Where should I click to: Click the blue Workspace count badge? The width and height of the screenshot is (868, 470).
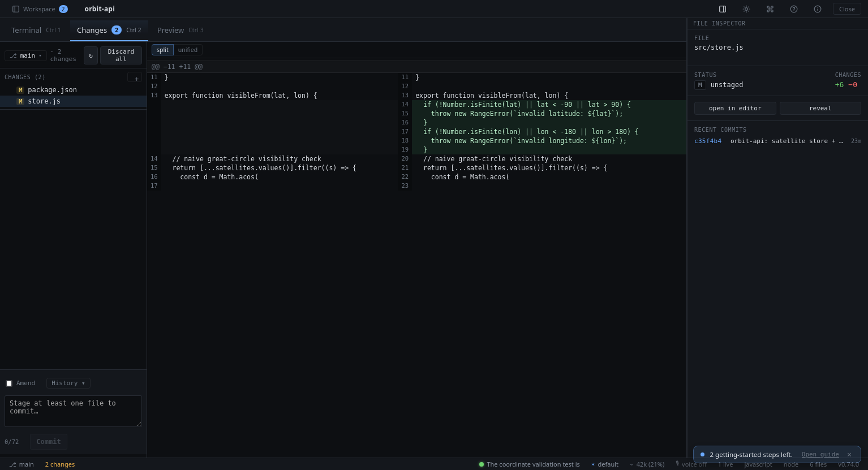(x=63, y=9)
